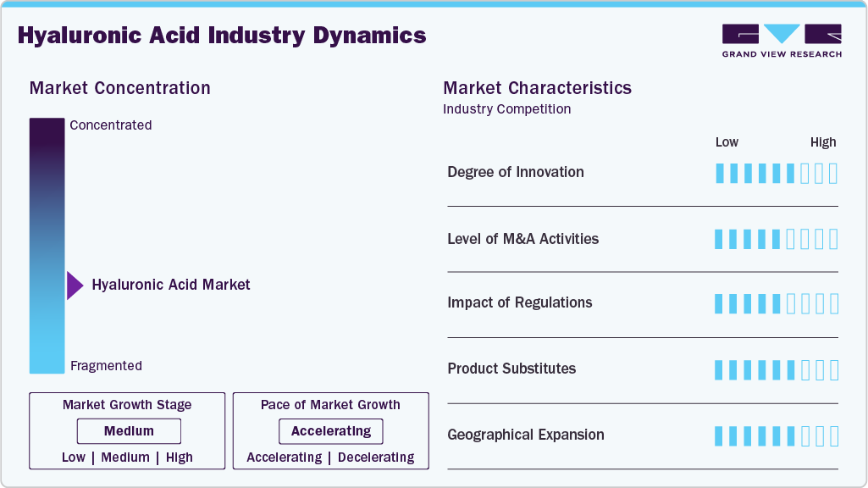This screenshot has width=868, height=488.
Task: Select the highlighted Medium growth stage box
Action: coord(129,431)
